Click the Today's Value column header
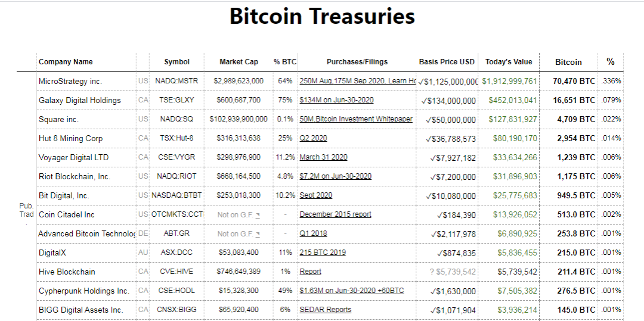Screen dimensions: 644x321 [x=509, y=62]
